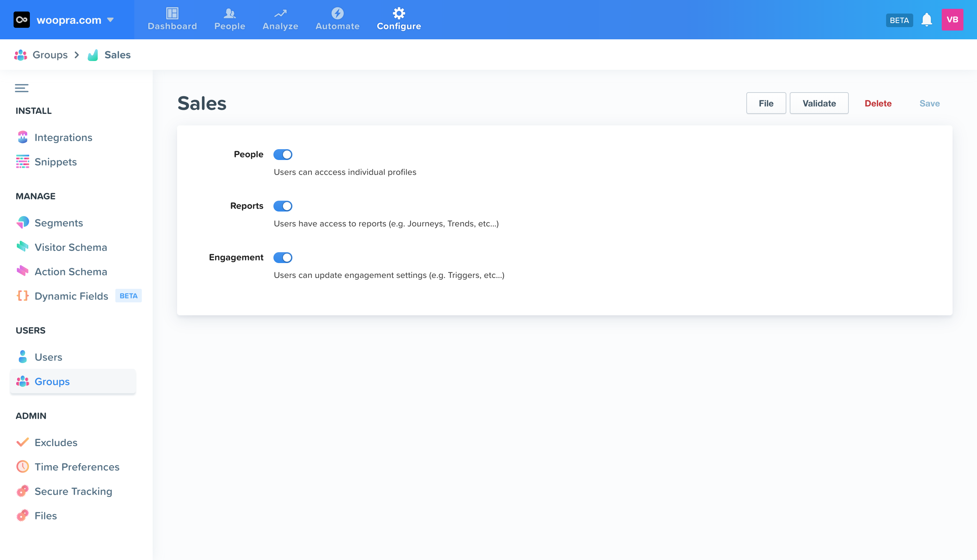Click the Validate button
This screenshot has height=560, width=977.
pyautogui.click(x=819, y=103)
